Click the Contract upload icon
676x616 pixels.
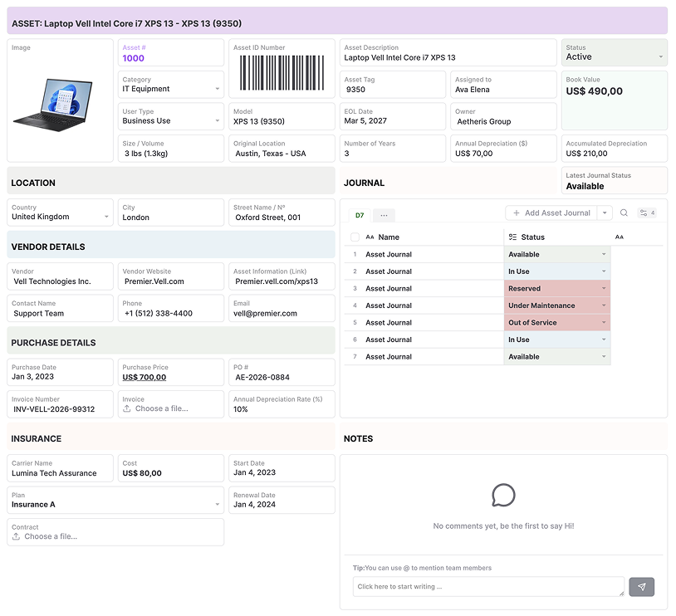tap(16, 536)
